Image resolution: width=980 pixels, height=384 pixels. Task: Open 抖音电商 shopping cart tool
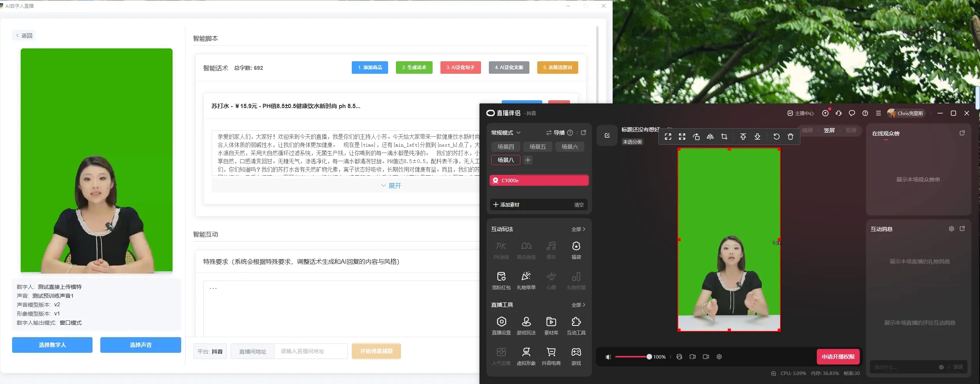(x=551, y=356)
